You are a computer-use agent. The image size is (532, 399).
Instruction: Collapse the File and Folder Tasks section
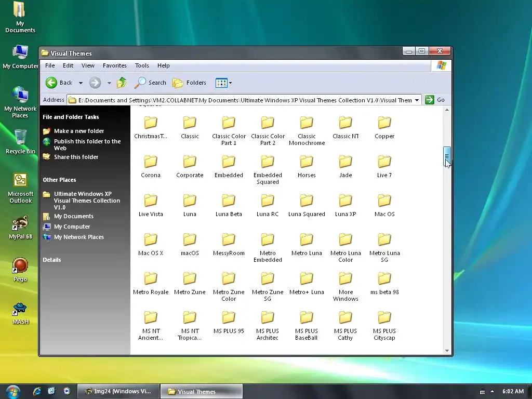tap(71, 117)
